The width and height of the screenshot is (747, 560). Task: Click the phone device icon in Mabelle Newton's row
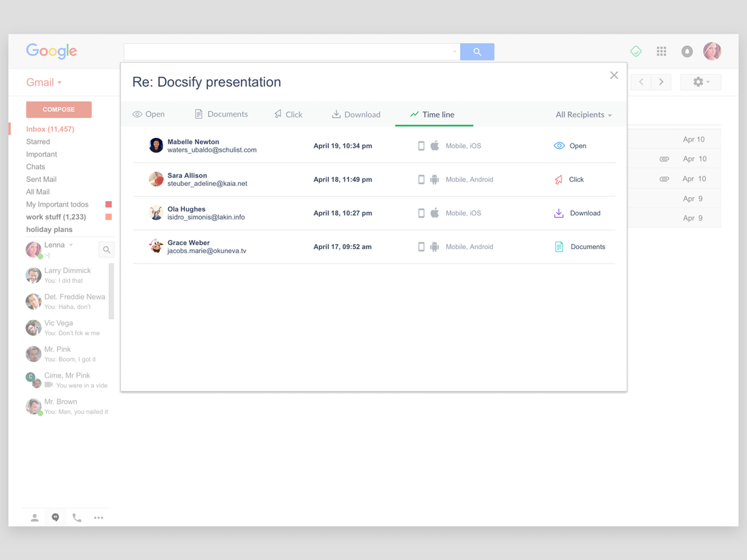click(421, 145)
